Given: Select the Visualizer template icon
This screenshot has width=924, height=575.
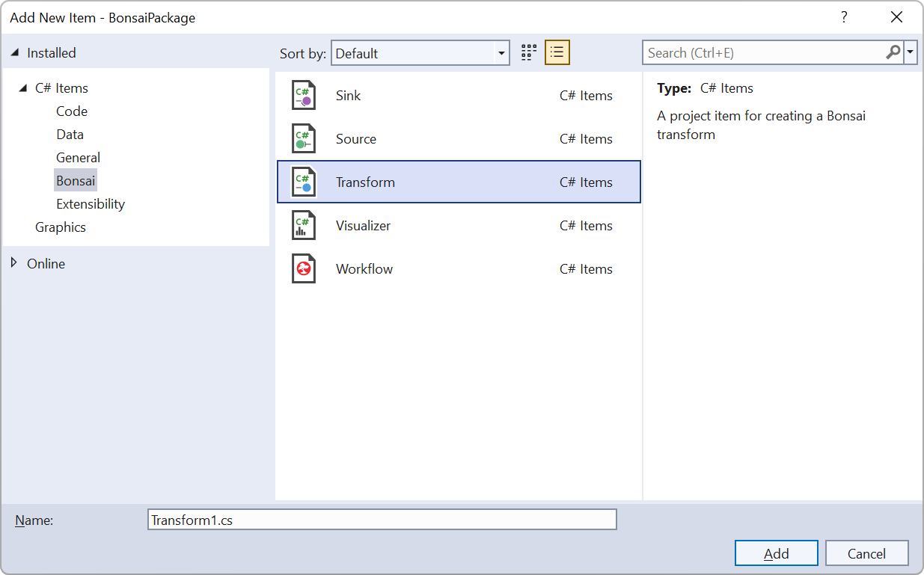Looking at the screenshot, I should click(x=304, y=226).
